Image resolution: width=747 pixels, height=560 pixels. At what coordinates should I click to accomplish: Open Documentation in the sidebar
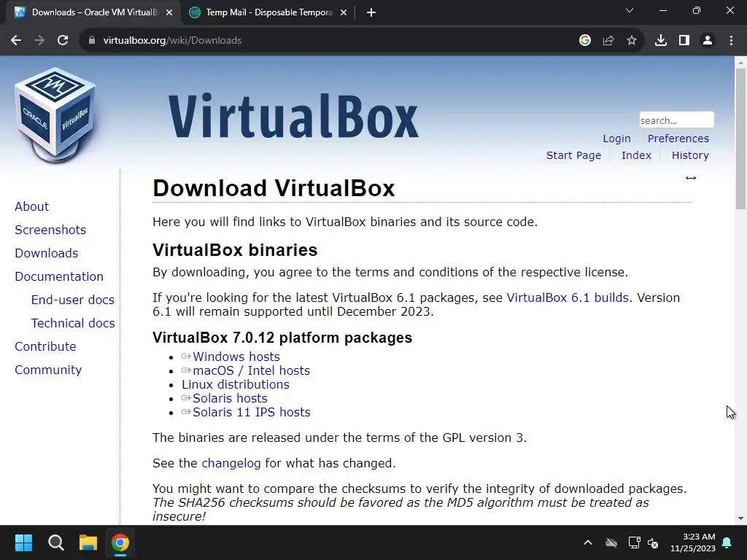[x=59, y=276]
